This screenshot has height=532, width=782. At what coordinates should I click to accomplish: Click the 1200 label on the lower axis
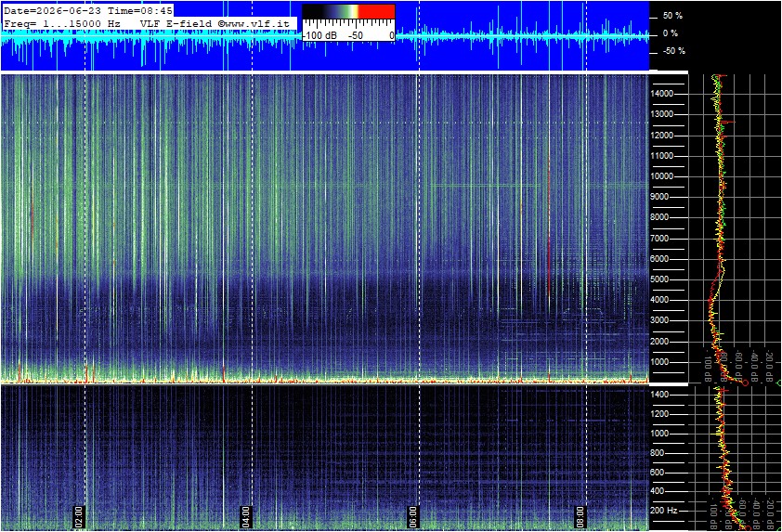[x=659, y=414]
